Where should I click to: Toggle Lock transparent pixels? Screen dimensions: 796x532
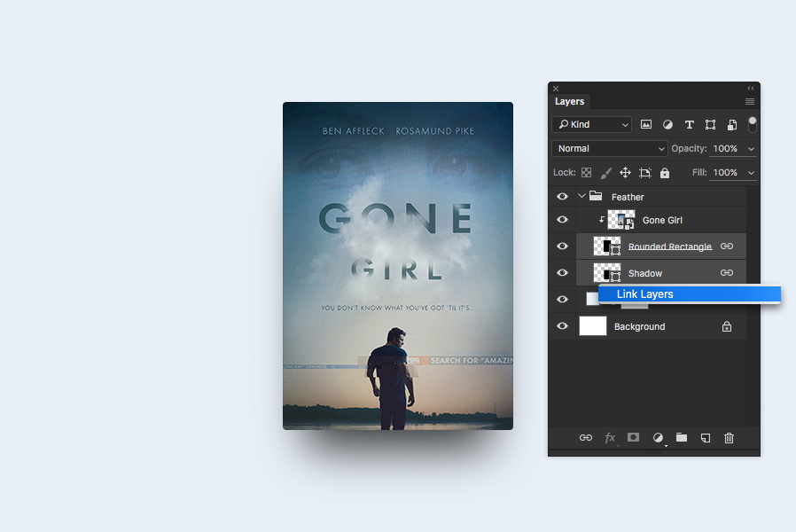pyautogui.click(x=586, y=172)
